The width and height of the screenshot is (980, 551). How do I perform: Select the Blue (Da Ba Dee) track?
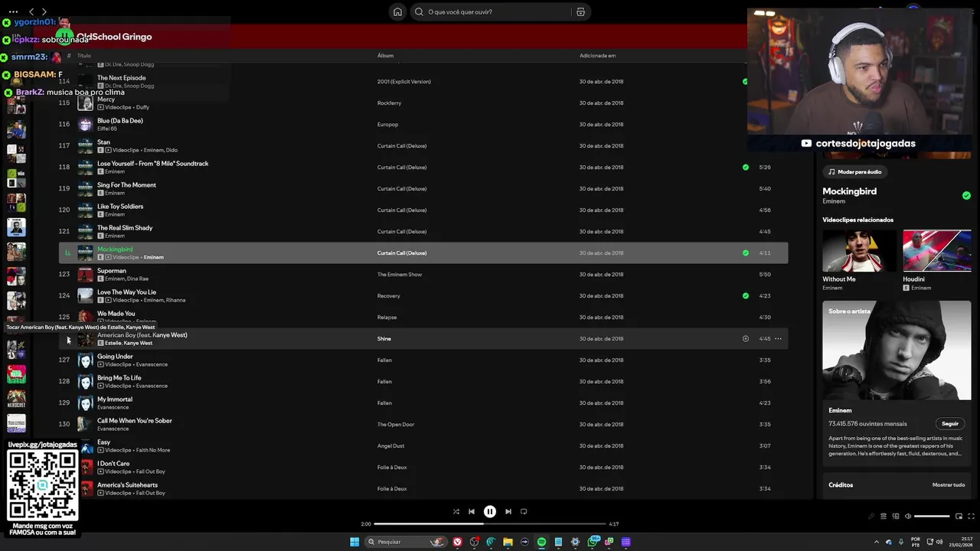point(423,124)
